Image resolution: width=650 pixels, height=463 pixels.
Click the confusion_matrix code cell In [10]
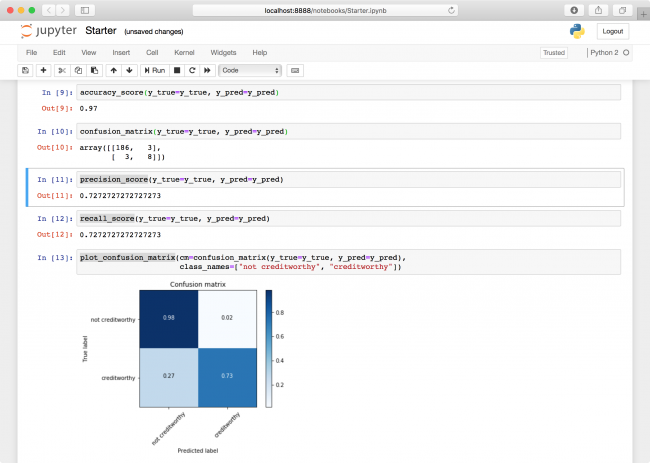tap(348, 131)
